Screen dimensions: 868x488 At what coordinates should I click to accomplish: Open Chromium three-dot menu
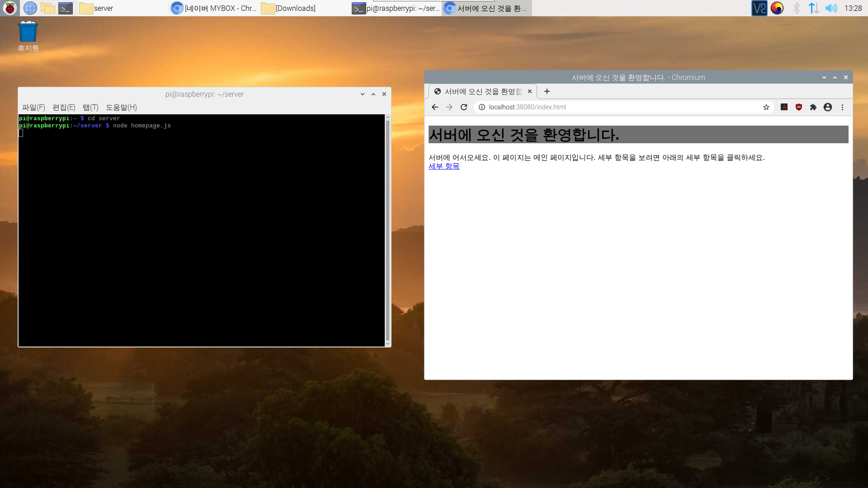click(x=842, y=107)
